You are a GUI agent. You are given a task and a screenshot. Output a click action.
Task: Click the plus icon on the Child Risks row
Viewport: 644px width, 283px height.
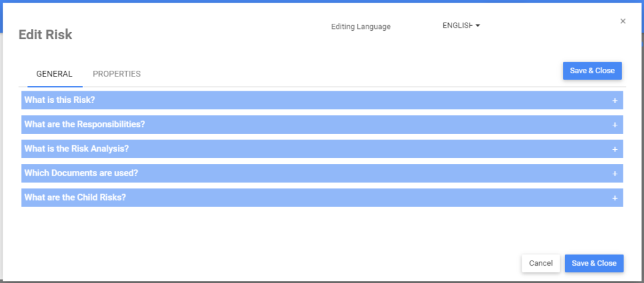pyautogui.click(x=614, y=198)
